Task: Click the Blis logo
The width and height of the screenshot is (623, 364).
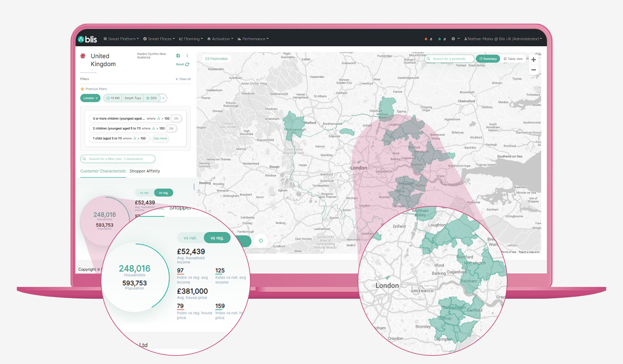Action: [87, 39]
